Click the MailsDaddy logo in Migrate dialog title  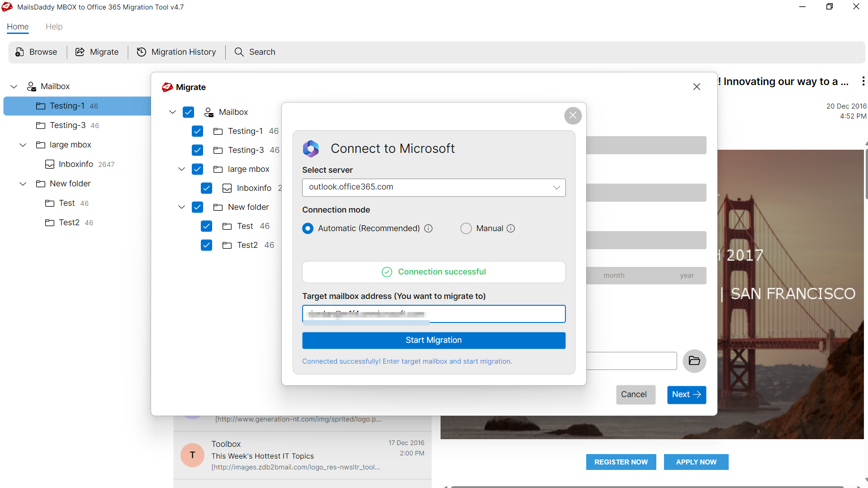pyautogui.click(x=167, y=87)
